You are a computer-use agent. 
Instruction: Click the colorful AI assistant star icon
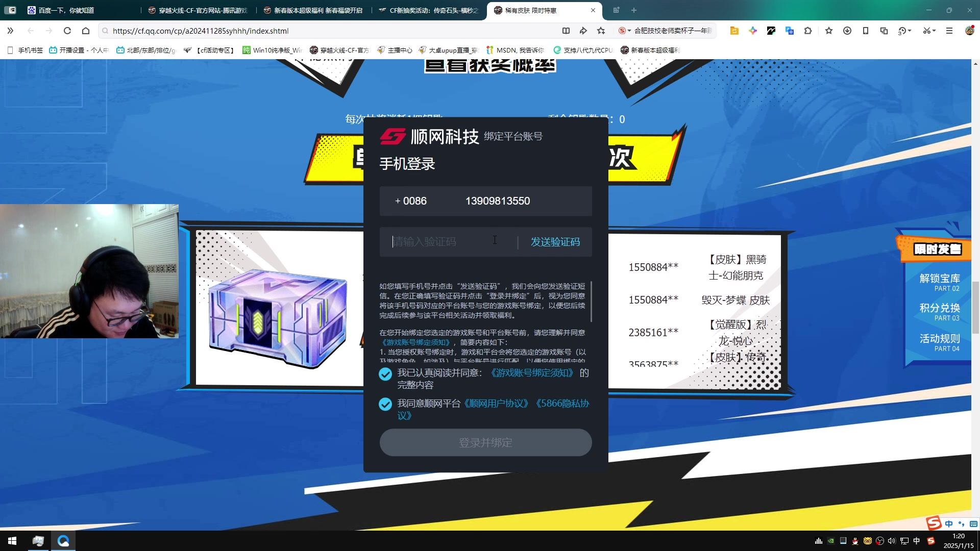coord(753,31)
